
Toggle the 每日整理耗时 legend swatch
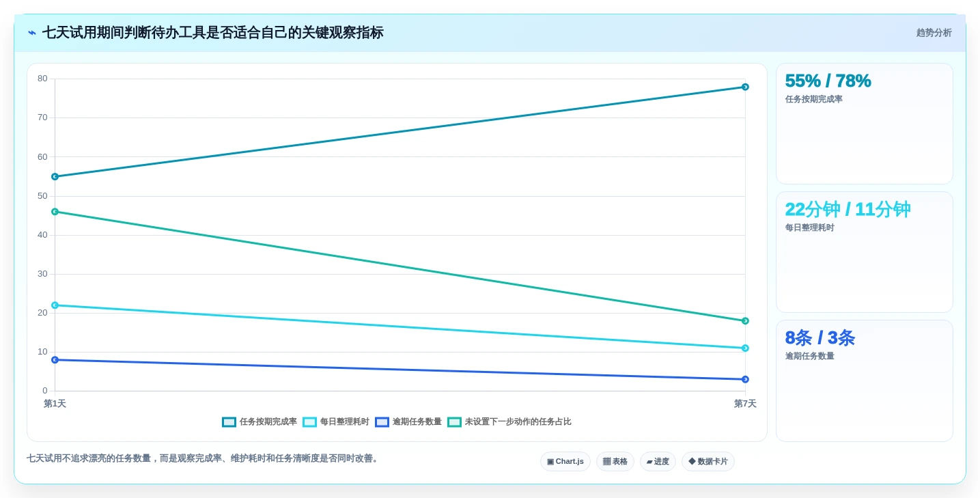click(x=309, y=422)
